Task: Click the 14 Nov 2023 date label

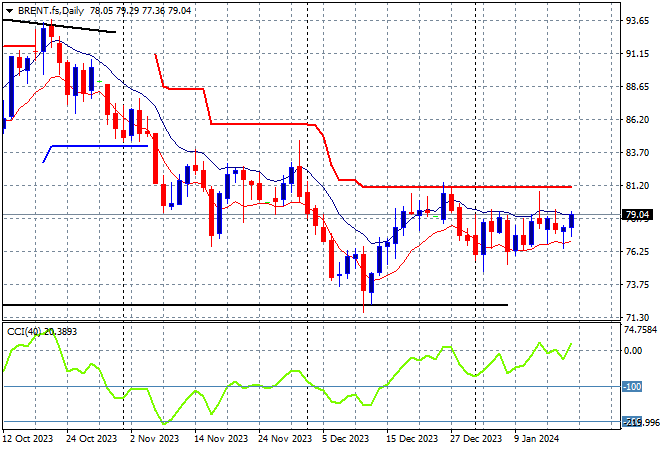Action: (221, 439)
